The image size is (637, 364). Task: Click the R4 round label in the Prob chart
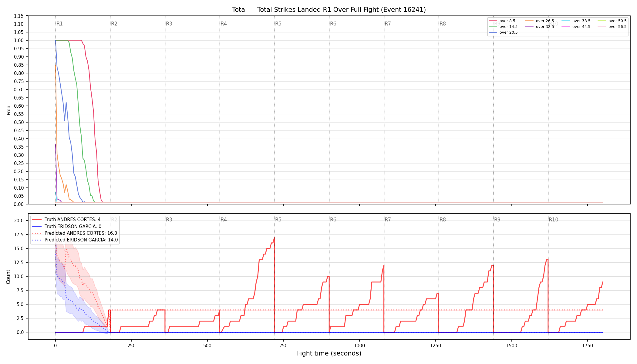[x=224, y=24]
